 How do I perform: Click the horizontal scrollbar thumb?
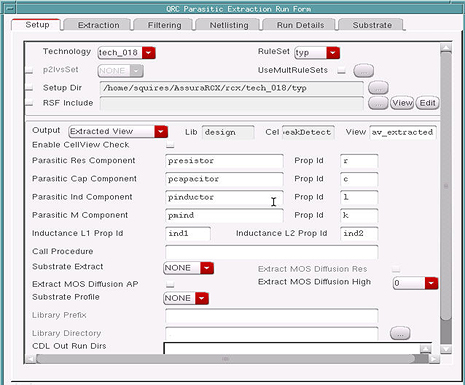pos(226,359)
